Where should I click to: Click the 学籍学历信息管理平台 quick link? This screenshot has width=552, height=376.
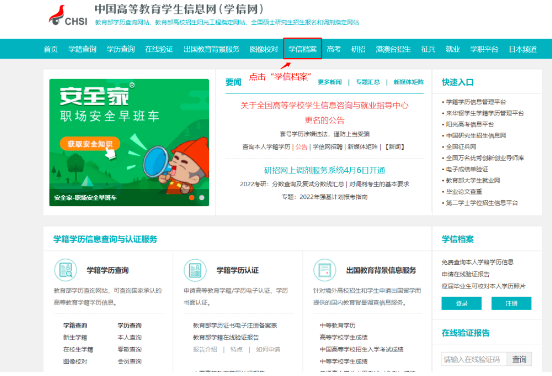[476, 102]
